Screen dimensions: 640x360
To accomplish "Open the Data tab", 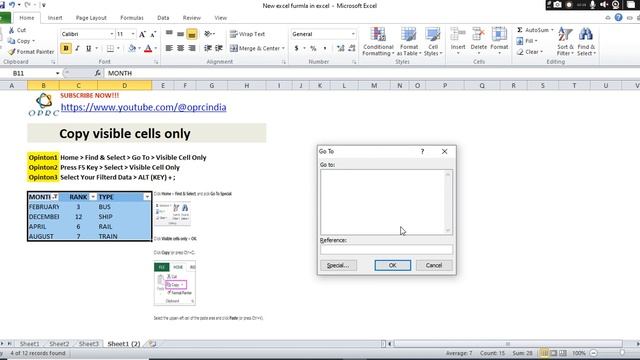I will [163, 18].
